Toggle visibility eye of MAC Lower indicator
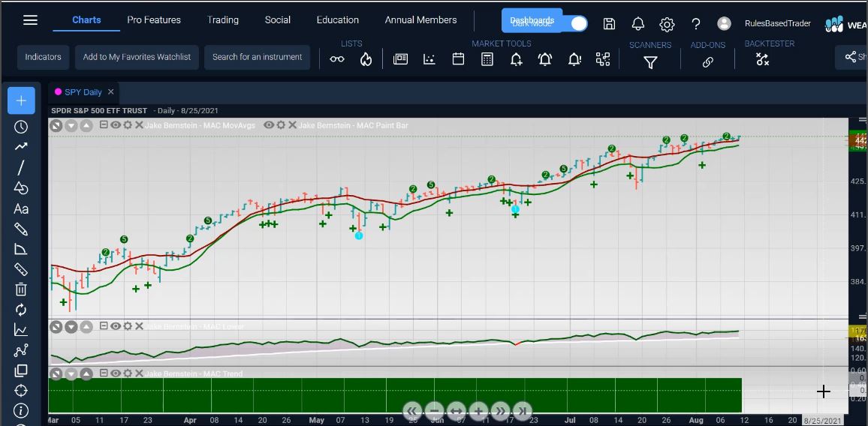The image size is (868, 426). tap(116, 326)
